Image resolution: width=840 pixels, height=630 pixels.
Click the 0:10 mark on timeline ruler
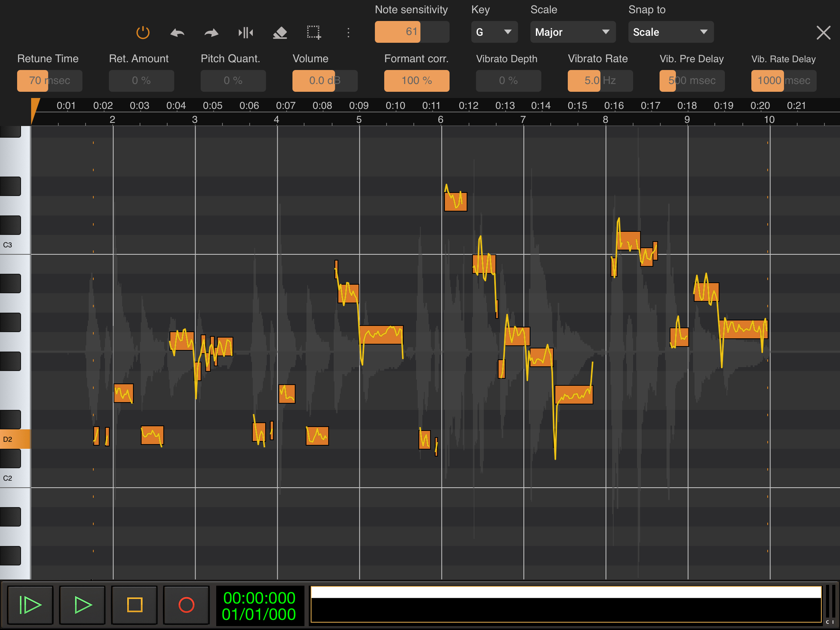pyautogui.click(x=395, y=105)
